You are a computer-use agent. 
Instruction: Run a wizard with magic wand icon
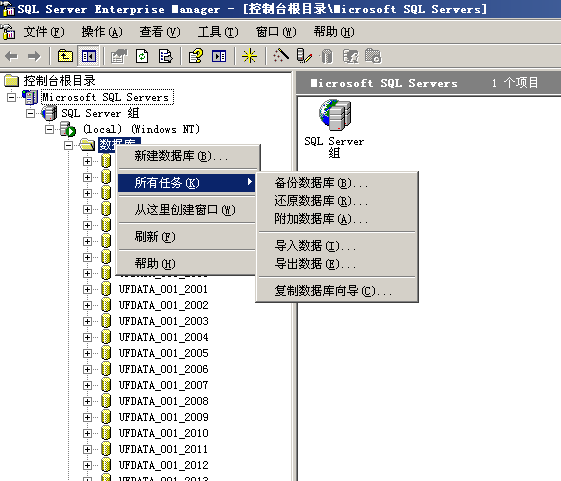pyautogui.click(x=281, y=56)
